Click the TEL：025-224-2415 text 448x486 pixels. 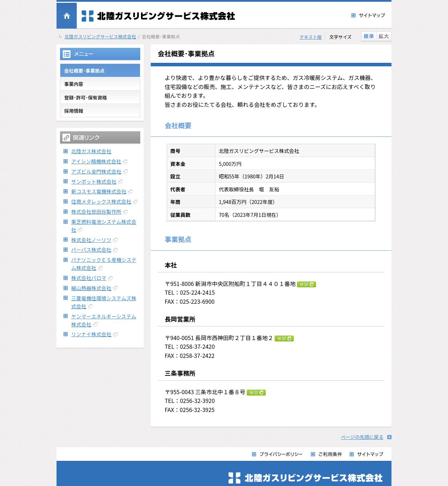coord(190,293)
